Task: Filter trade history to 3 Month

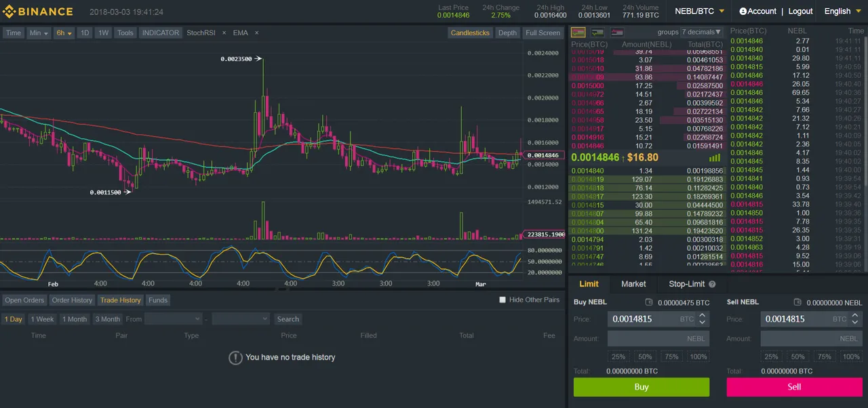Action: pos(107,319)
